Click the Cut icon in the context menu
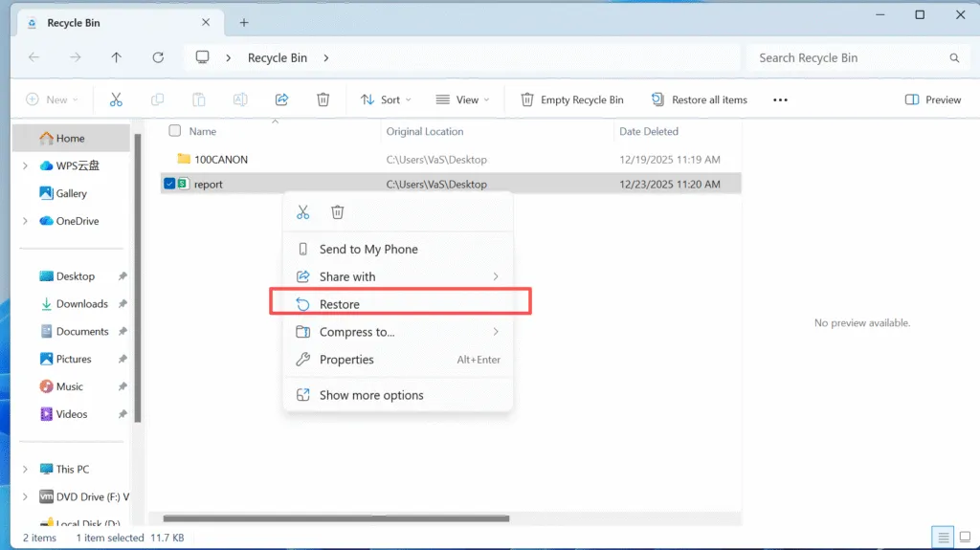 point(303,212)
